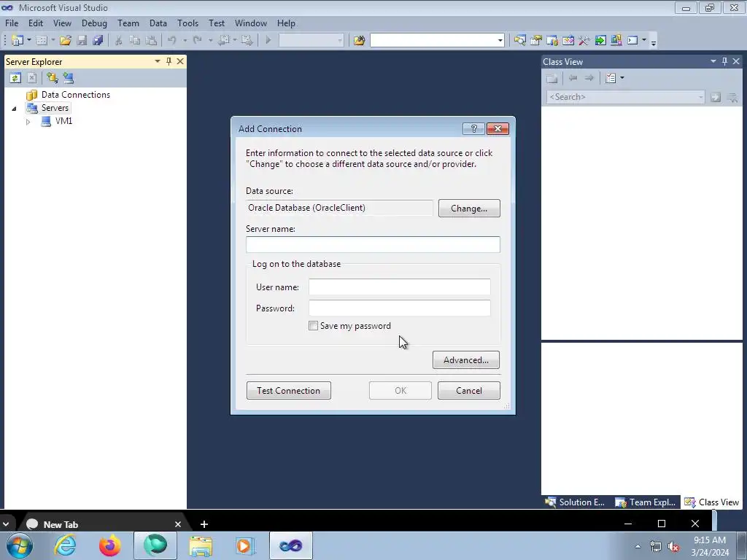747x560 pixels.
Task: Click the New Project toolbar icon
Action: coord(18,41)
